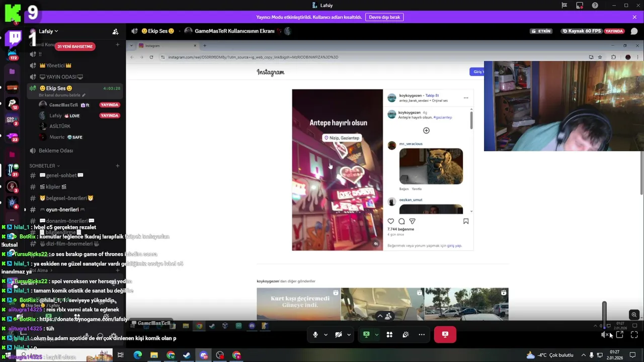Show members with the arrow-people button
The height and width of the screenshot is (362, 644).
pyautogui.click(x=384, y=316)
